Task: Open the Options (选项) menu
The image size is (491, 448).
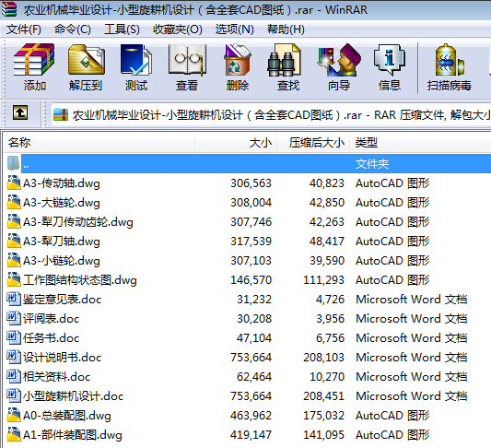Action: 235,29
